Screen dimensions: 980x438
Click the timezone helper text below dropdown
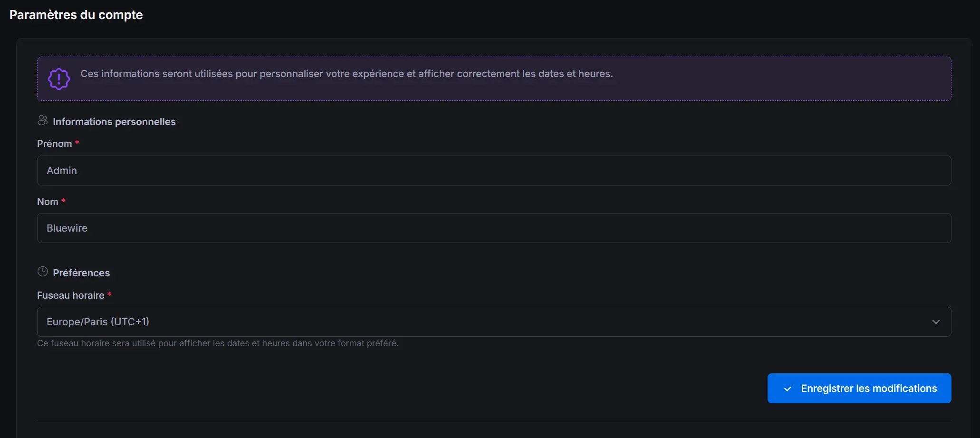pyautogui.click(x=218, y=343)
